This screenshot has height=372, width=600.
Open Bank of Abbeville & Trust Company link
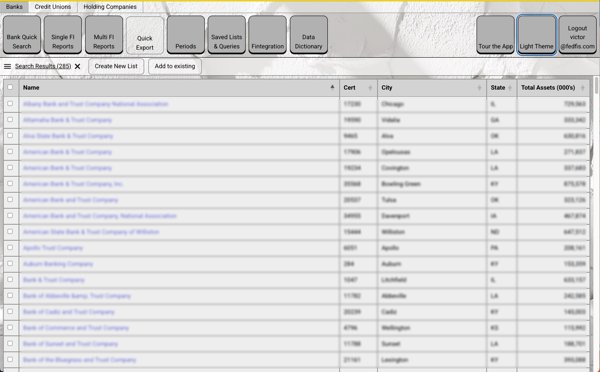pos(77,296)
